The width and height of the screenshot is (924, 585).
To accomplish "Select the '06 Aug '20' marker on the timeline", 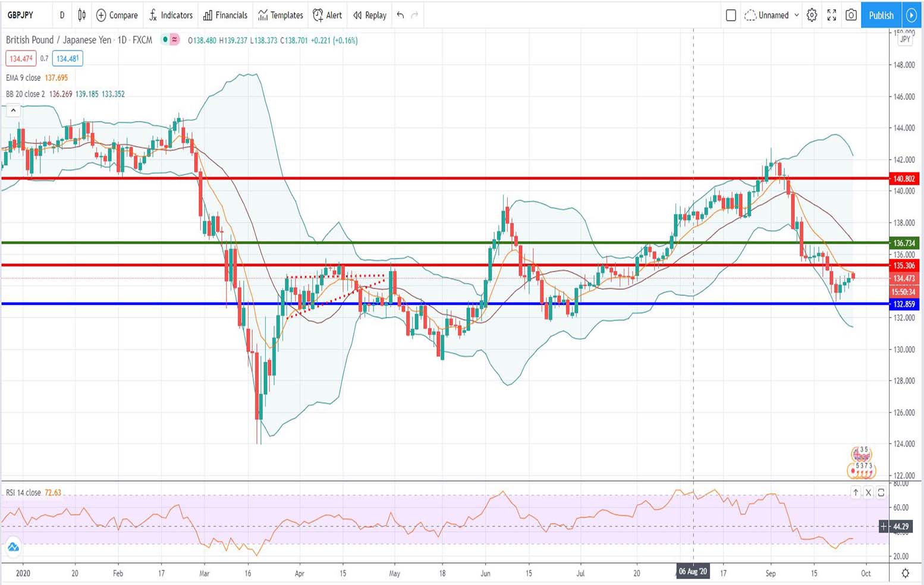I will coord(694,571).
